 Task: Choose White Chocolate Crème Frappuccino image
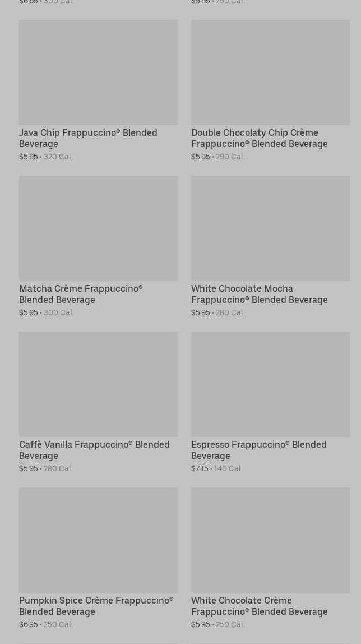click(x=270, y=540)
